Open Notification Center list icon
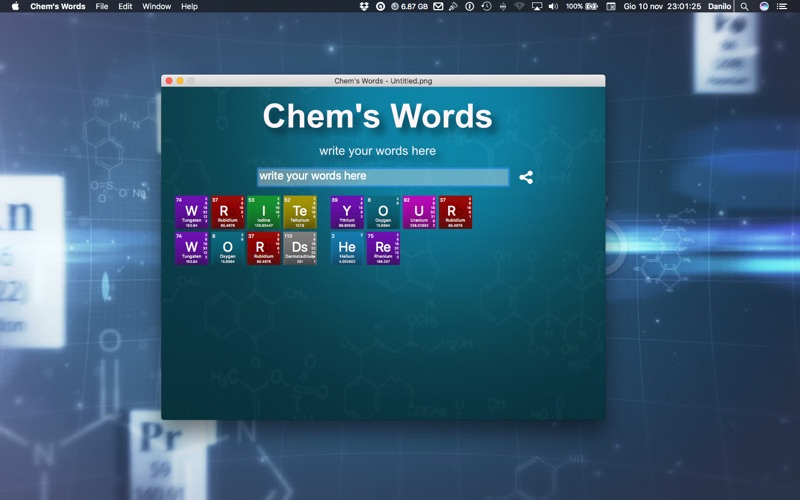 point(782,6)
